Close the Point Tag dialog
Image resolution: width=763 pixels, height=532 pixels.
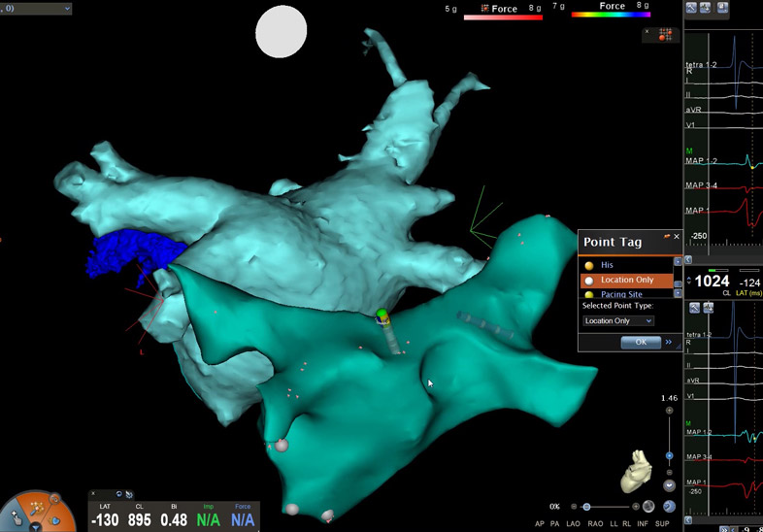click(x=677, y=237)
